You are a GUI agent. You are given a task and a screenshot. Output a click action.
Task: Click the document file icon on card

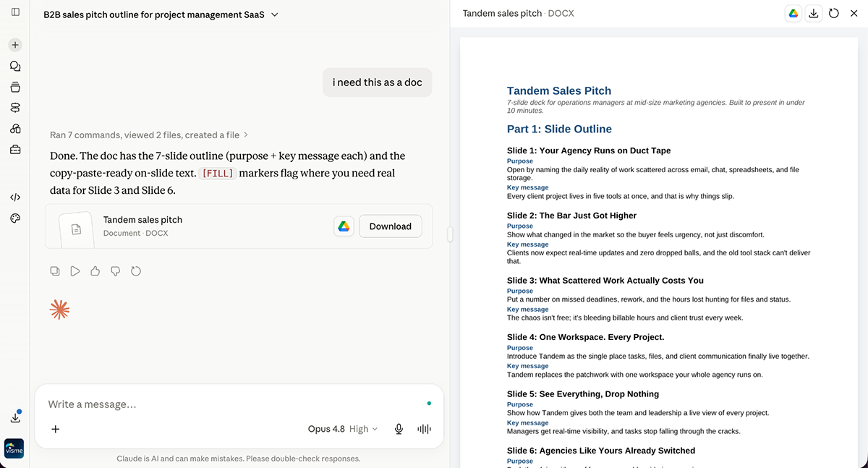click(x=76, y=229)
